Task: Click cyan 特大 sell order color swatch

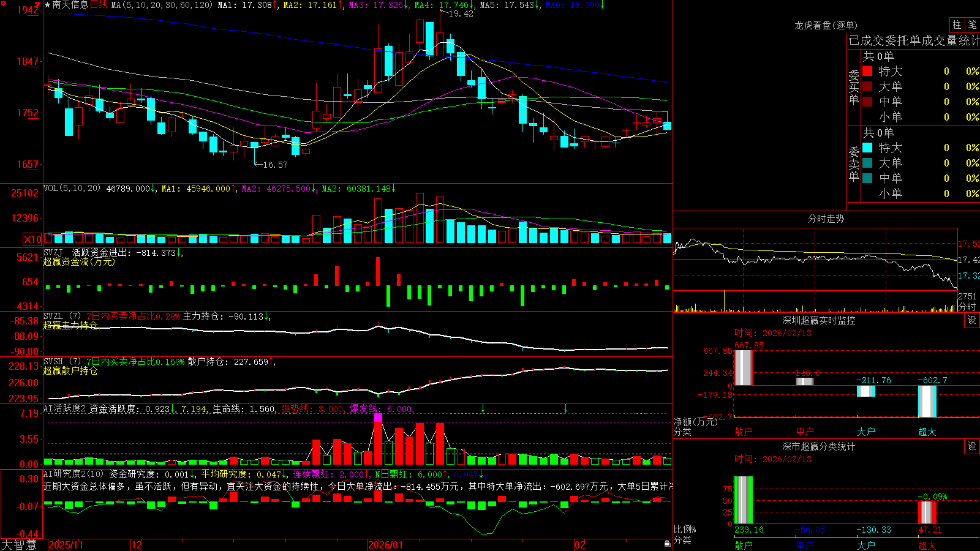Action: [x=867, y=148]
